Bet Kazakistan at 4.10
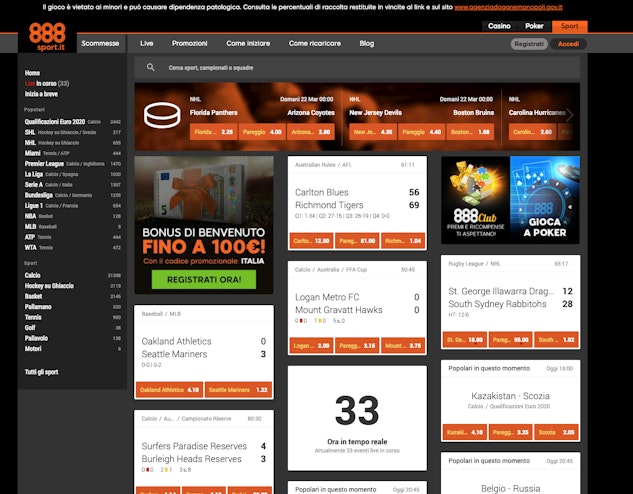The width and height of the screenshot is (633, 494). click(x=465, y=432)
